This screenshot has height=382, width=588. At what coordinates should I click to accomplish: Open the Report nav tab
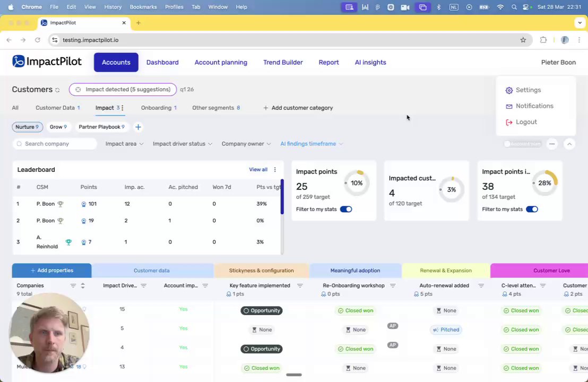[x=329, y=62]
